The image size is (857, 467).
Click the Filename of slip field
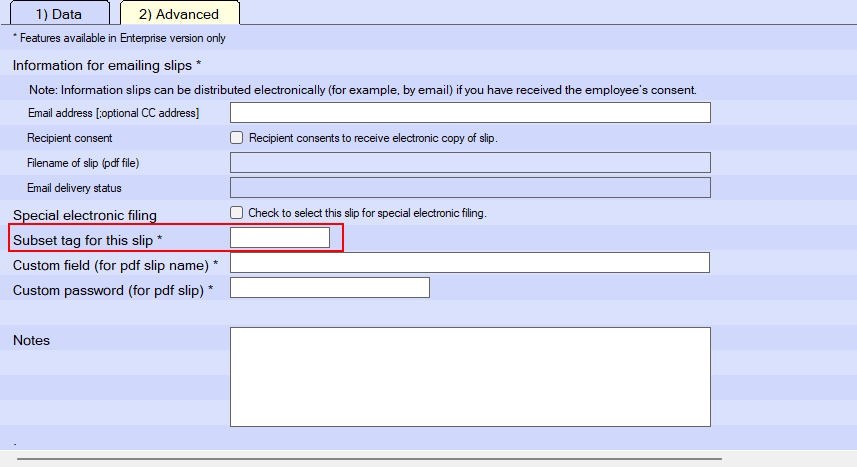coord(470,163)
